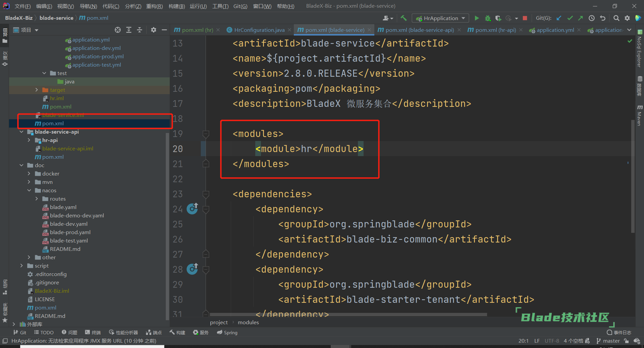The image size is (644, 348).
Task: Expand the target folder
Action: click(37, 90)
